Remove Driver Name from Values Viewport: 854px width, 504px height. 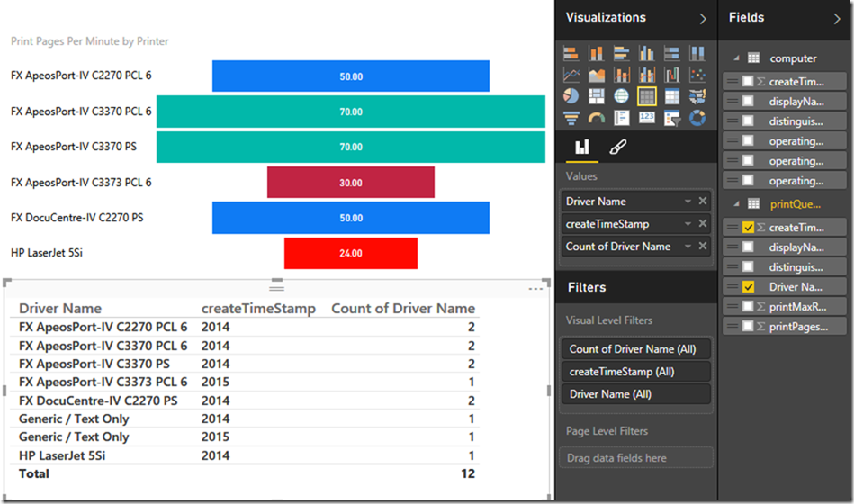click(703, 201)
